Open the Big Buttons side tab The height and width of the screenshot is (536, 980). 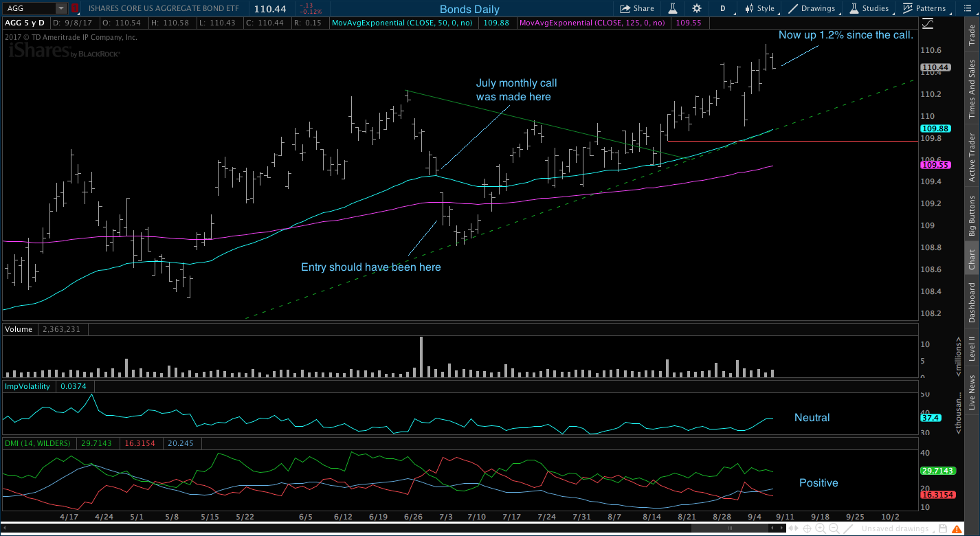[x=972, y=216]
